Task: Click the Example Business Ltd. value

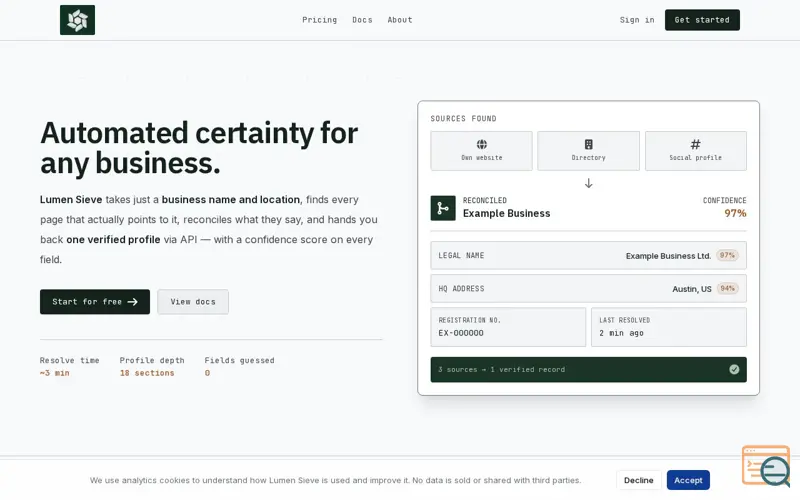Action: (668, 256)
